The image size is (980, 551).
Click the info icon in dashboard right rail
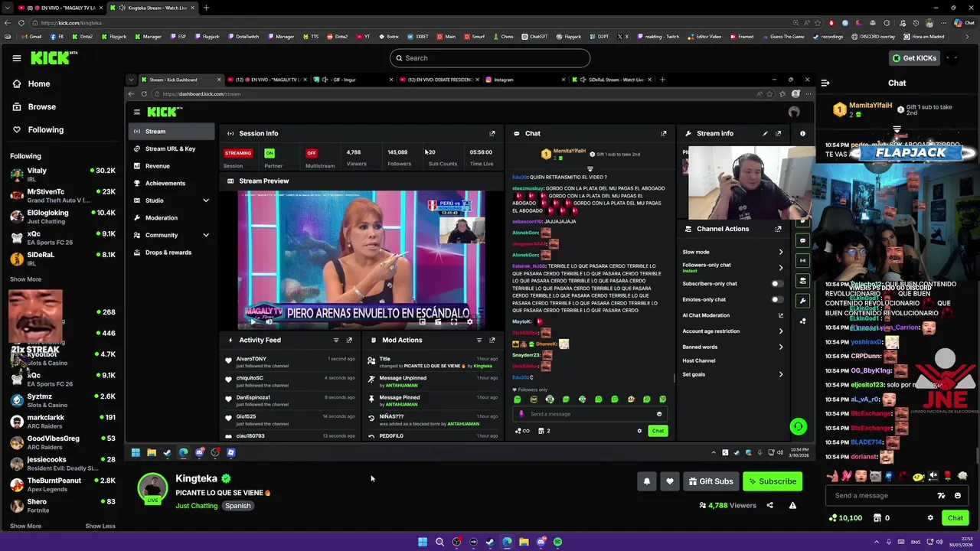point(802,133)
